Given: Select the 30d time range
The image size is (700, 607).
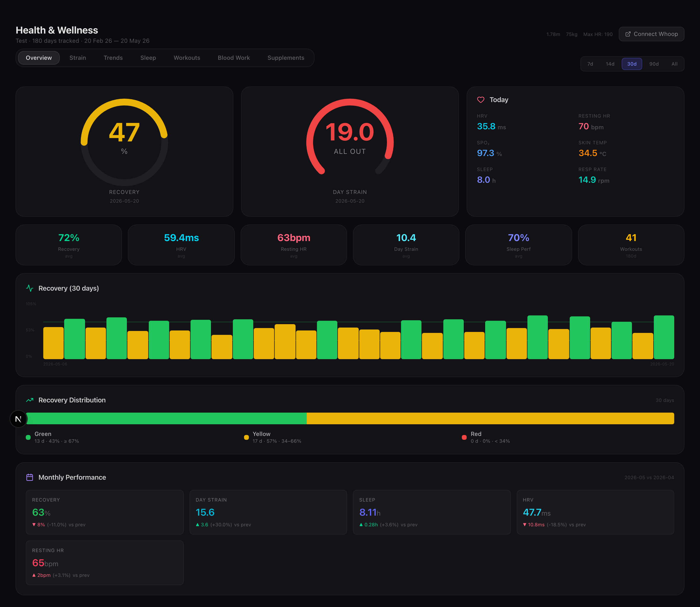Looking at the screenshot, I should [632, 64].
